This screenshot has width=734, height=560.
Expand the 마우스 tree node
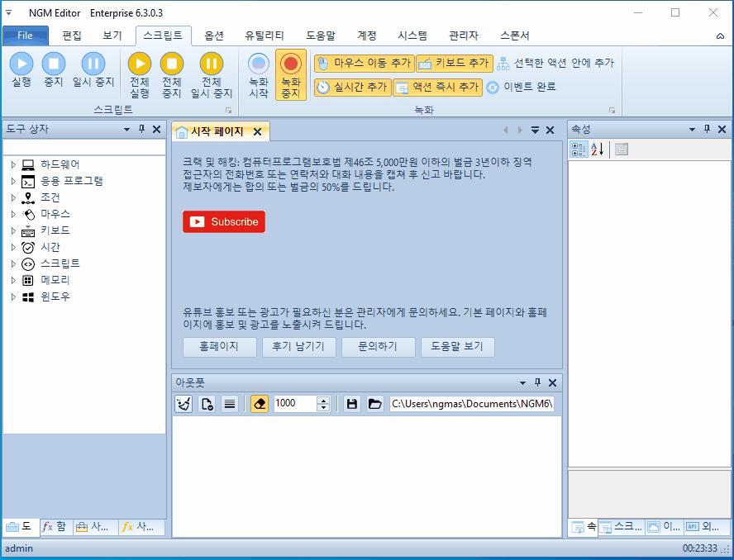coord(13,214)
